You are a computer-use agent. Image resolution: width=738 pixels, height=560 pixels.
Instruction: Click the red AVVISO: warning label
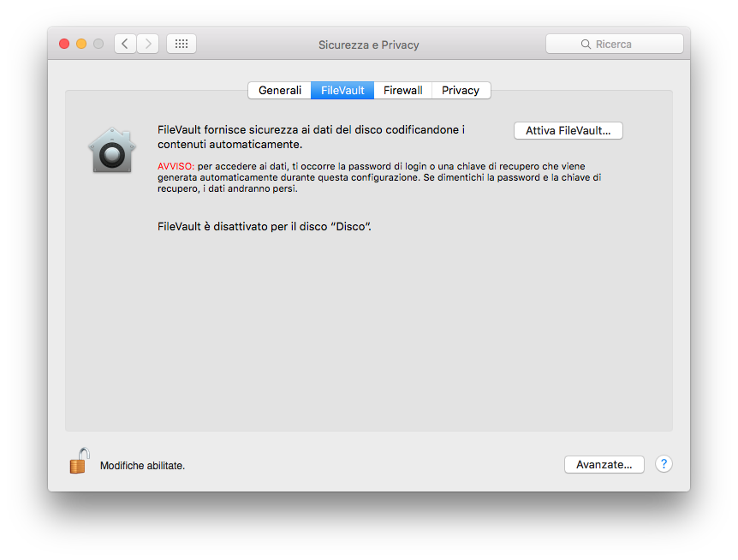176,167
